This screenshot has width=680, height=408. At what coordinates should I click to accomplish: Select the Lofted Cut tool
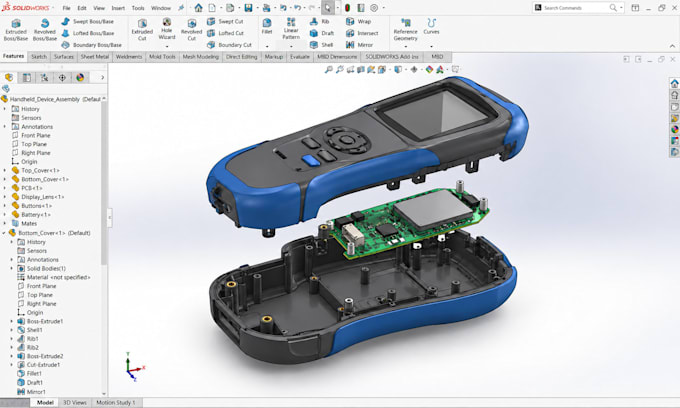pyautogui.click(x=225, y=33)
